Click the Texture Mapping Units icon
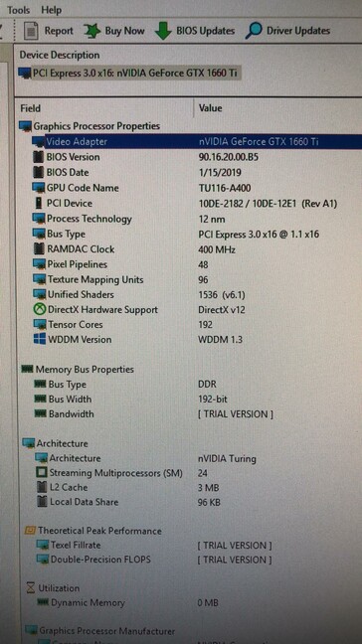 tap(40, 279)
